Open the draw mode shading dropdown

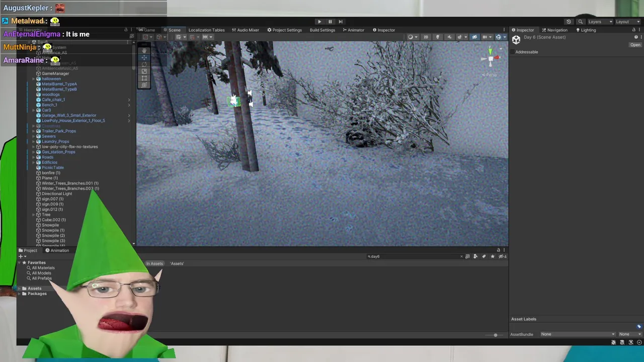(x=413, y=37)
